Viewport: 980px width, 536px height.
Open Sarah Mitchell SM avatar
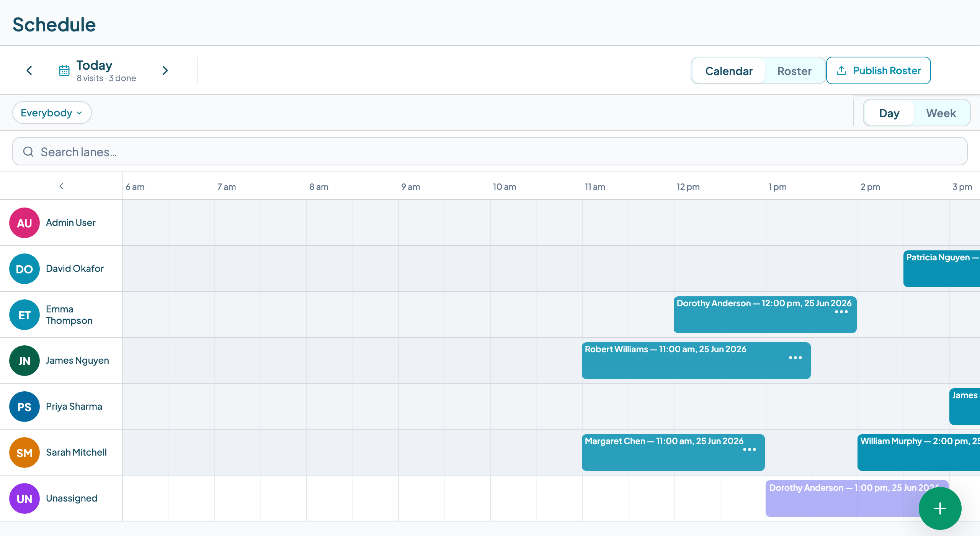(x=24, y=453)
